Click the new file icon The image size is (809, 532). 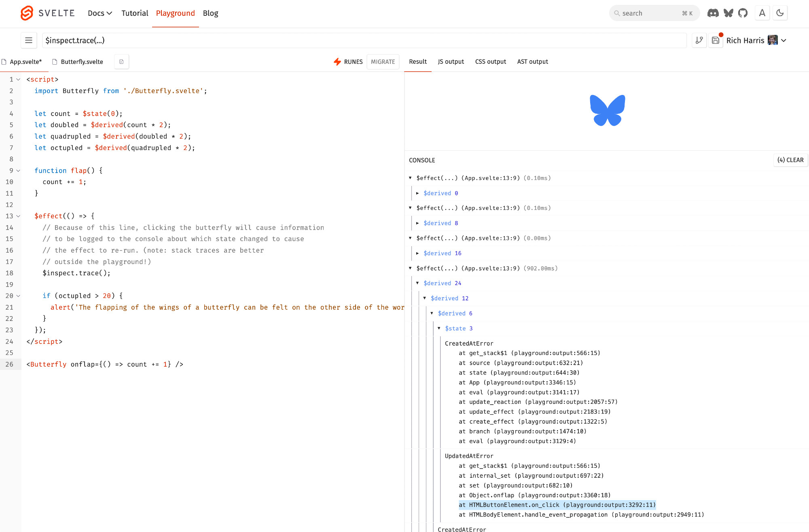tap(121, 62)
